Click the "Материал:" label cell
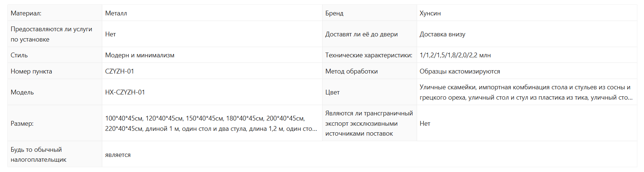644x172 pixels. click(x=26, y=13)
